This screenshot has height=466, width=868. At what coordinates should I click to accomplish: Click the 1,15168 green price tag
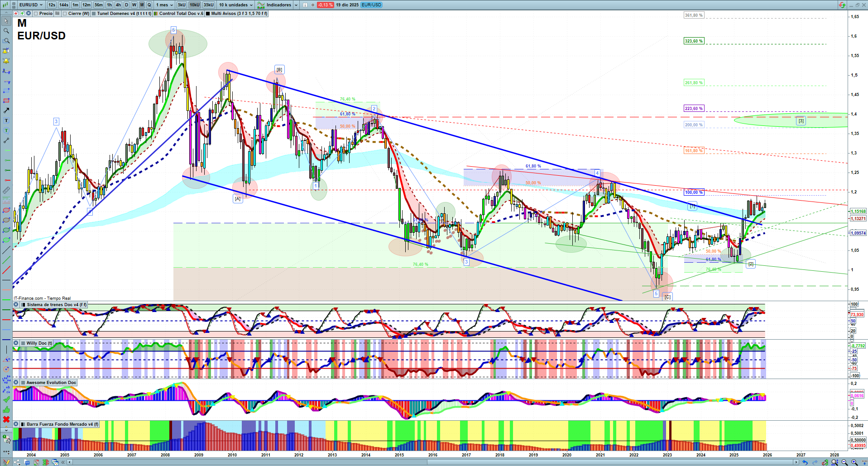[x=858, y=211]
